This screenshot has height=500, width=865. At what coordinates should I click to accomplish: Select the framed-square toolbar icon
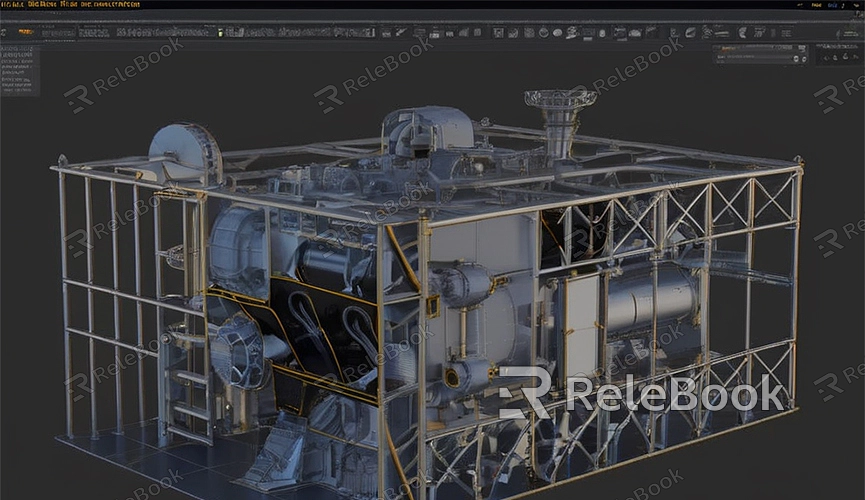[499, 33]
